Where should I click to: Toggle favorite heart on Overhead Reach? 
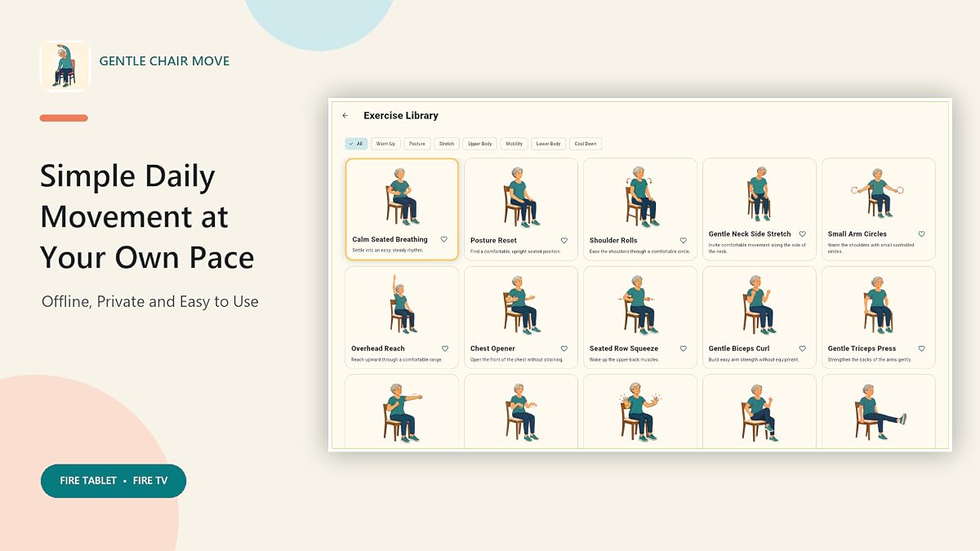pos(444,349)
